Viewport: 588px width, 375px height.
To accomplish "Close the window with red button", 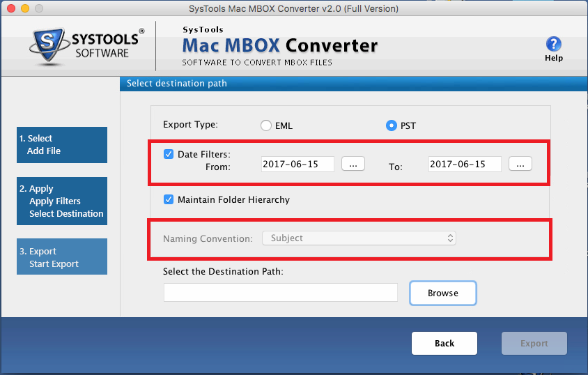I will pos(11,8).
